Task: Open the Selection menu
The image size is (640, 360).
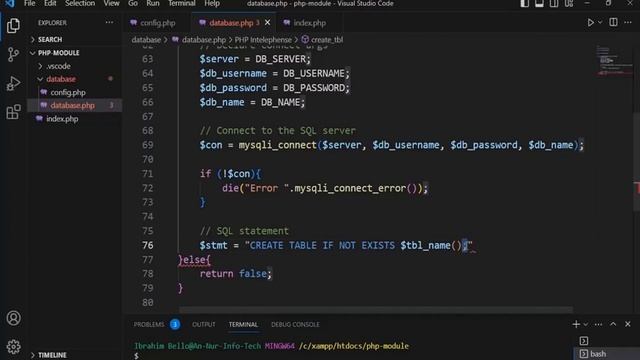Action: [x=80, y=4]
